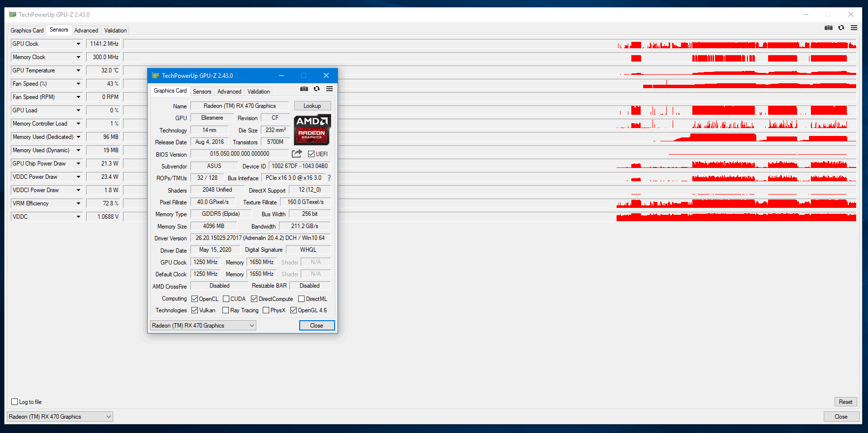Click the Reset button in Sensors window
This screenshot has width=868, height=433.
pyautogui.click(x=845, y=402)
